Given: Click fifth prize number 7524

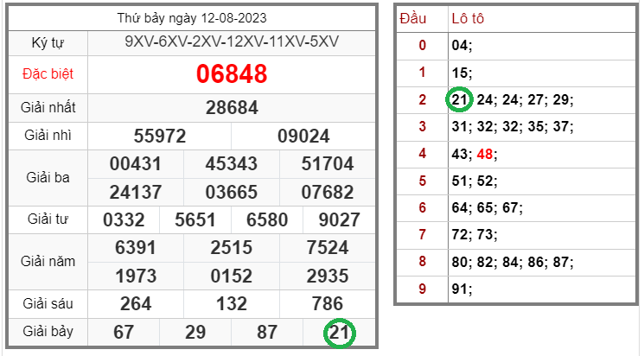Looking at the screenshot, I should [328, 248].
